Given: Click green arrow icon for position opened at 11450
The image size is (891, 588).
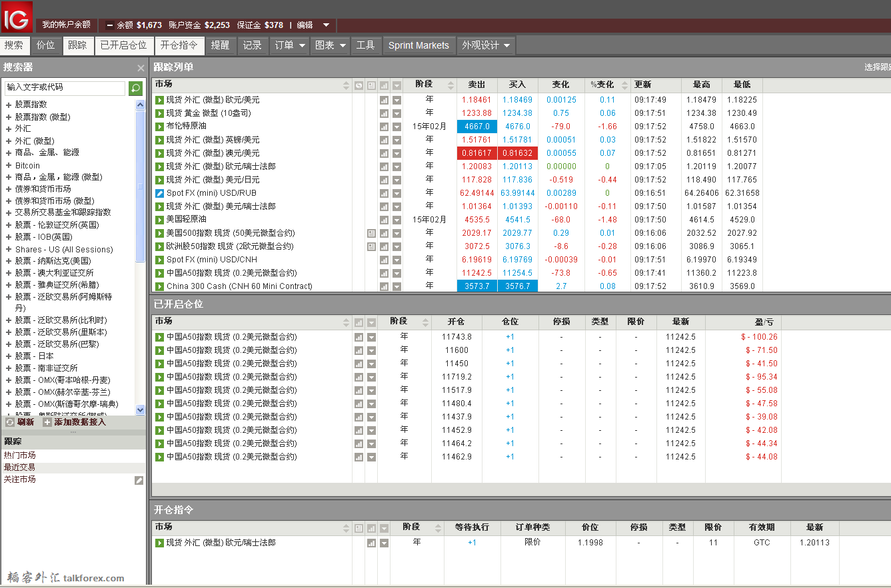Looking at the screenshot, I should pos(159,364).
